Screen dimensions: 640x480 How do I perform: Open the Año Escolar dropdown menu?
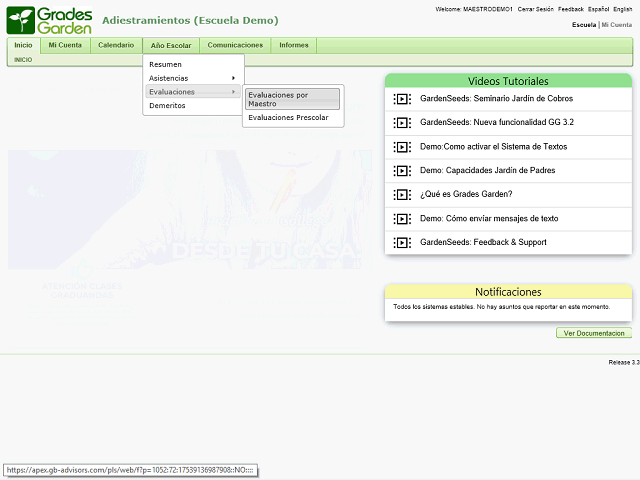coord(171,46)
